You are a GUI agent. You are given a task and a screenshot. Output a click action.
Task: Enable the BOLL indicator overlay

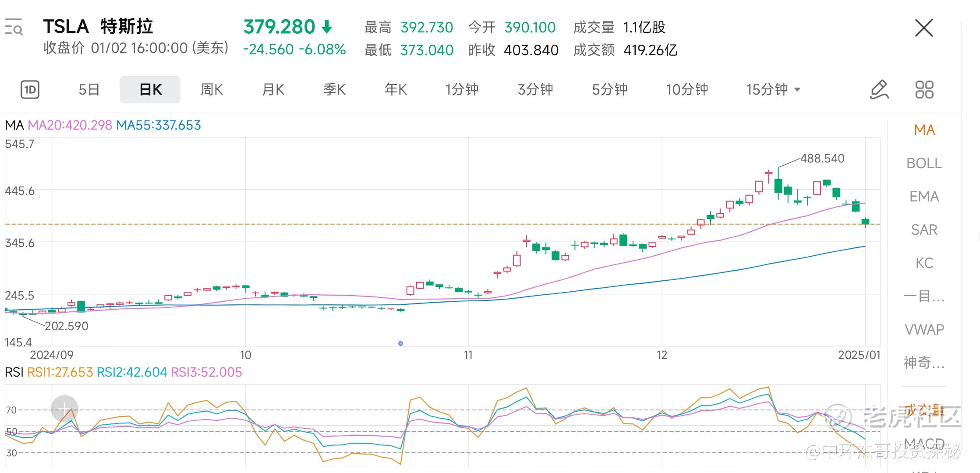point(924,163)
